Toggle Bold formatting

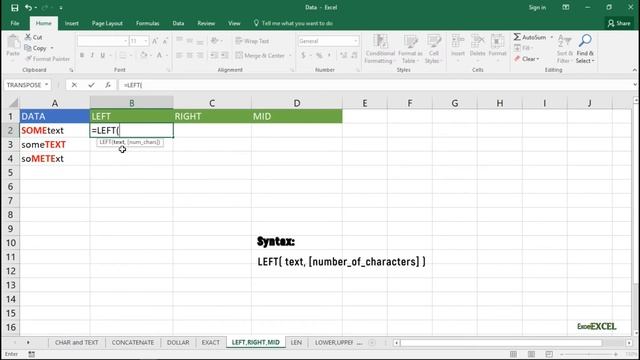[82, 56]
